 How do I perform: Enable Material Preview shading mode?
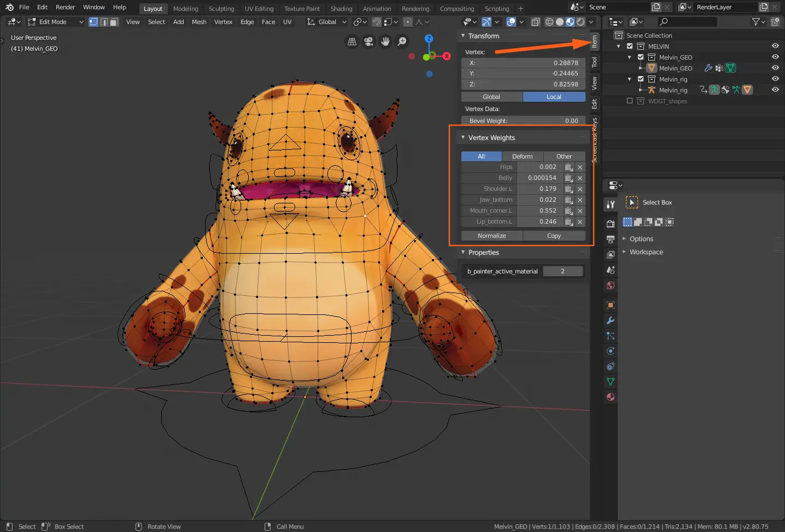point(571,22)
